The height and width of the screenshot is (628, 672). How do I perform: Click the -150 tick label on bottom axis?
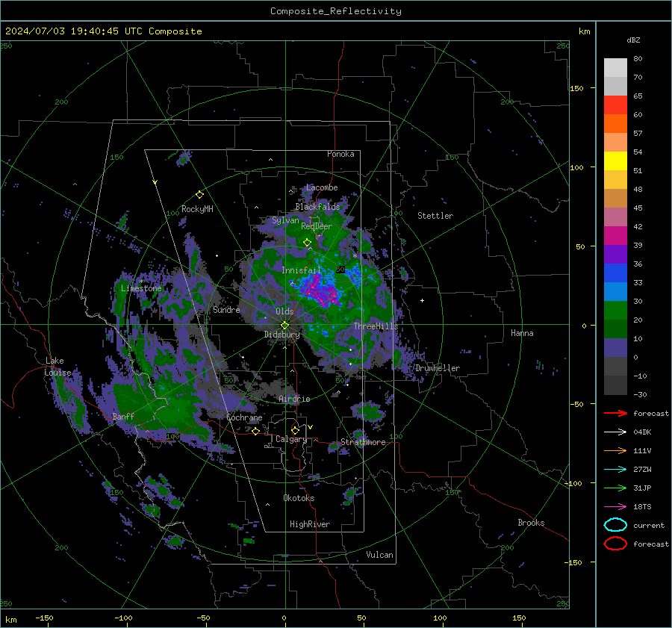[x=44, y=618]
